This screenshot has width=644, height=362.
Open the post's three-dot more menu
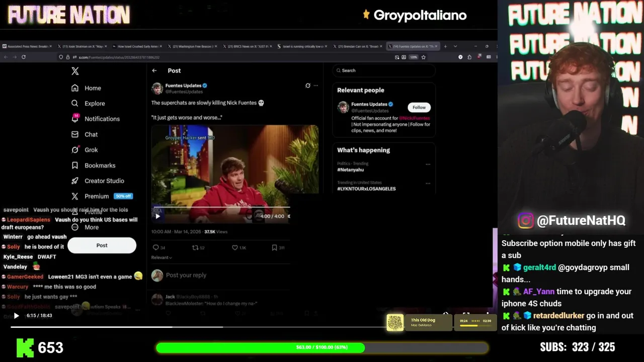pyautogui.click(x=316, y=85)
